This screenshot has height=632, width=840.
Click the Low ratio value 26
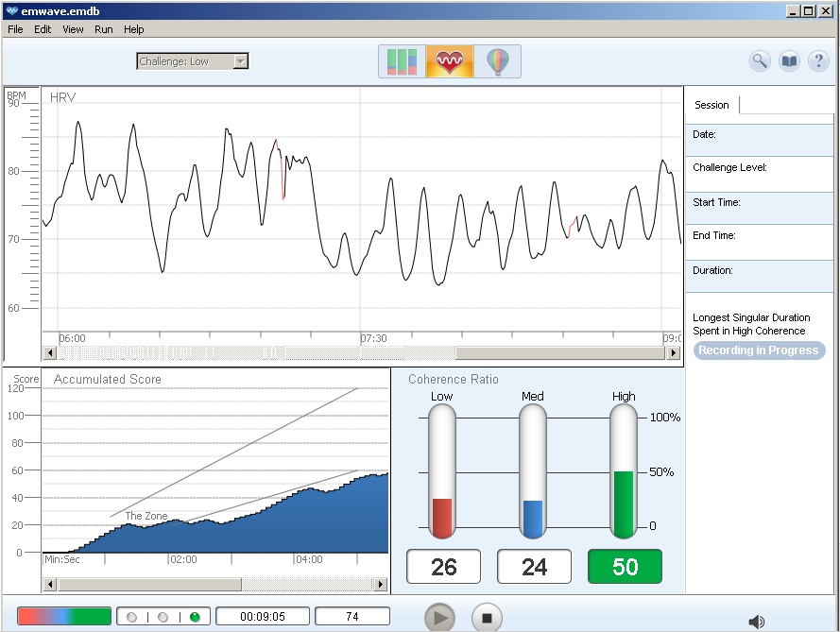pos(443,567)
